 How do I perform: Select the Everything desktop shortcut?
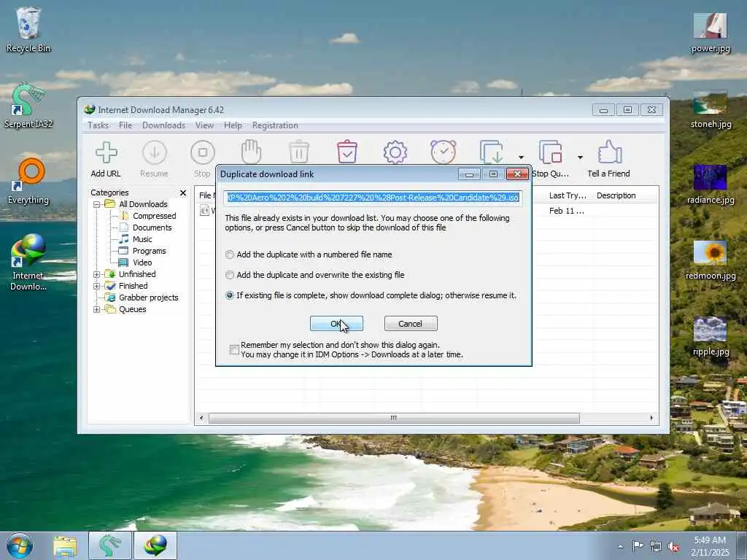coord(28,182)
